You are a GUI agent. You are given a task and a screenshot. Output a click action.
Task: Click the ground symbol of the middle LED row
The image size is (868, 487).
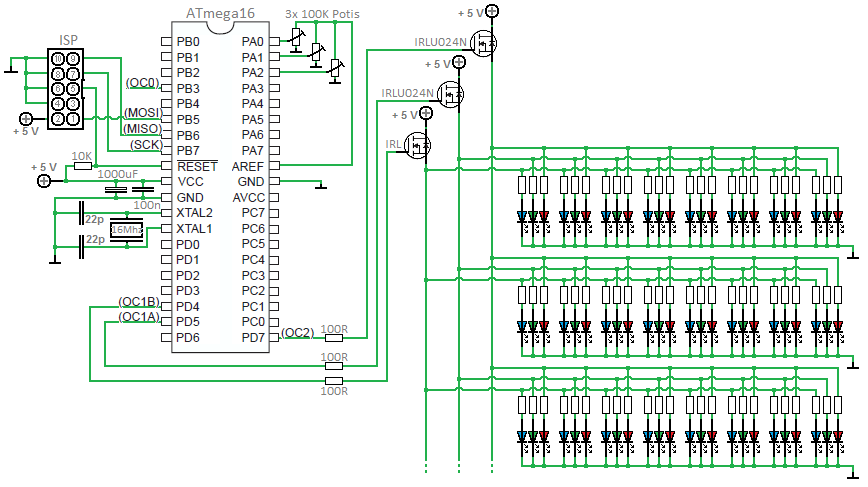point(853,364)
